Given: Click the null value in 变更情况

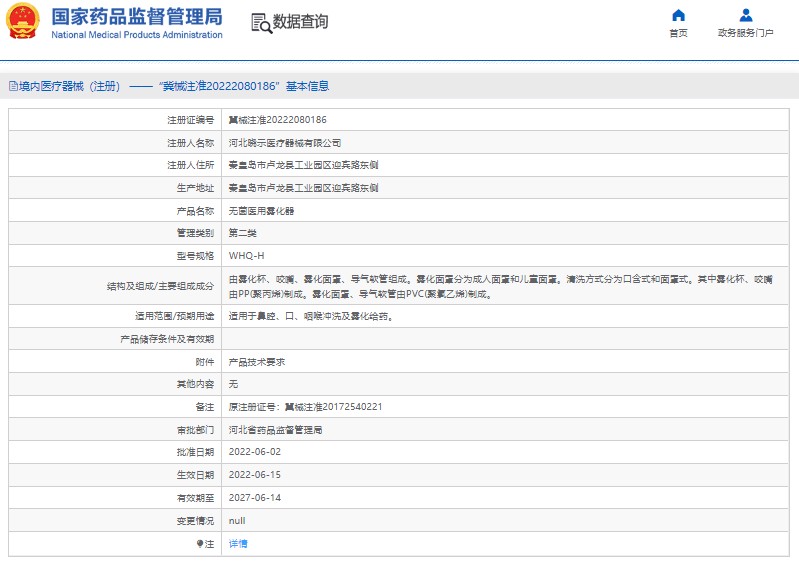Looking at the screenshot, I should 237,521.
